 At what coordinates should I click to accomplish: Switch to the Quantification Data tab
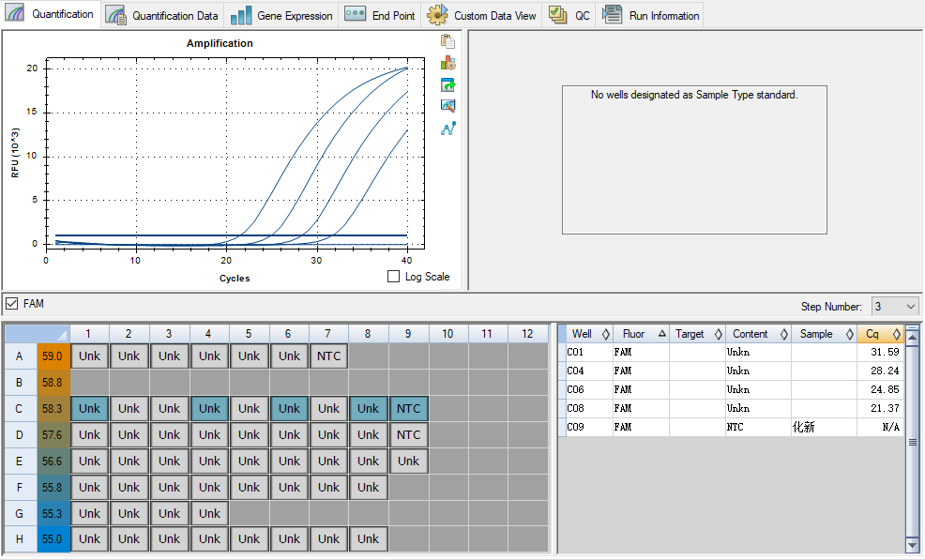tap(162, 15)
